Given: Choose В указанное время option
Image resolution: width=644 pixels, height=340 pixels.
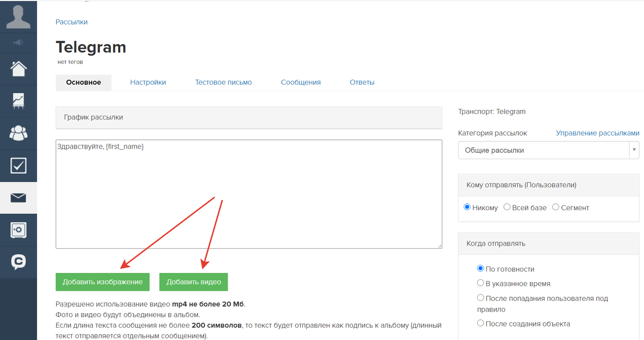Looking at the screenshot, I should tap(481, 283).
